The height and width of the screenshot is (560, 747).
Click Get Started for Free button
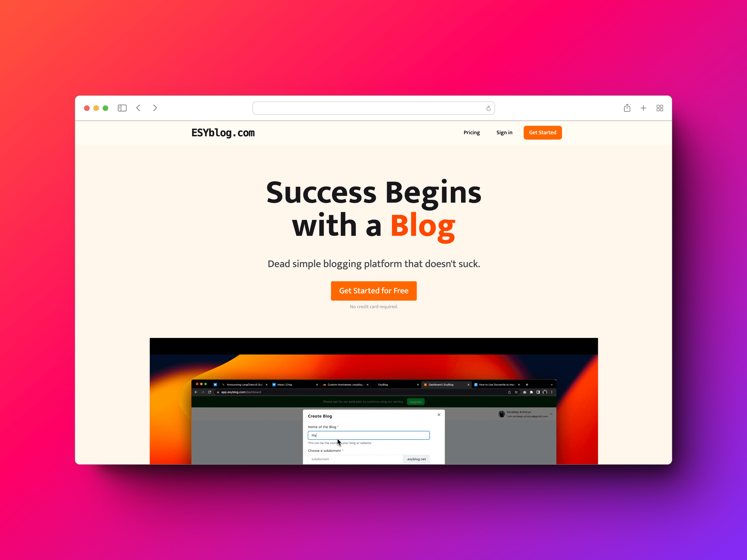point(373,290)
